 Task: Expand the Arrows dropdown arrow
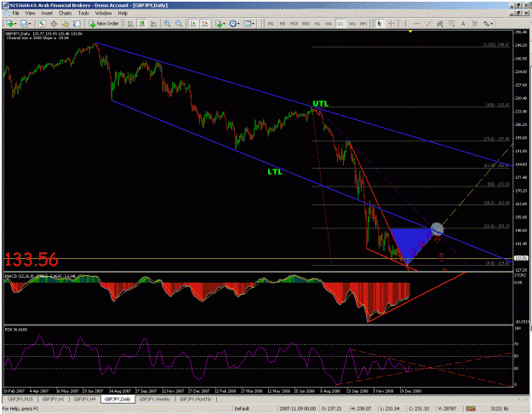pos(492,24)
